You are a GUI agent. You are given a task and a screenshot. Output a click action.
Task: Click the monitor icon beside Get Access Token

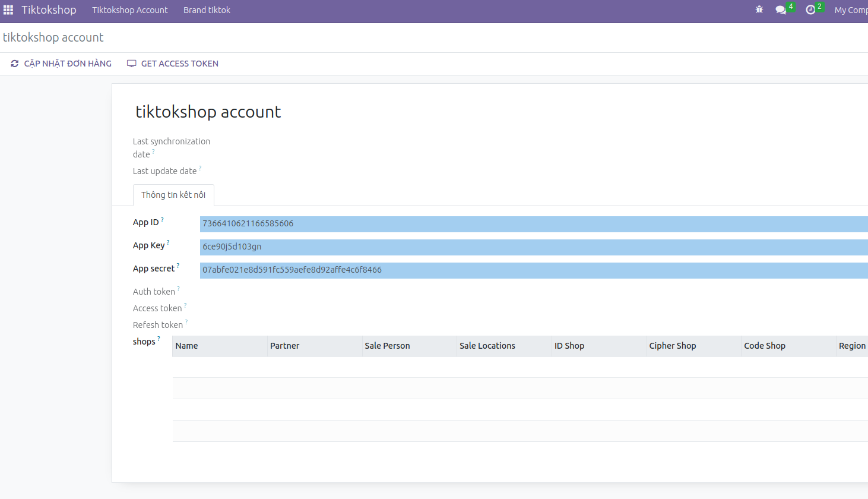pyautogui.click(x=132, y=64)
